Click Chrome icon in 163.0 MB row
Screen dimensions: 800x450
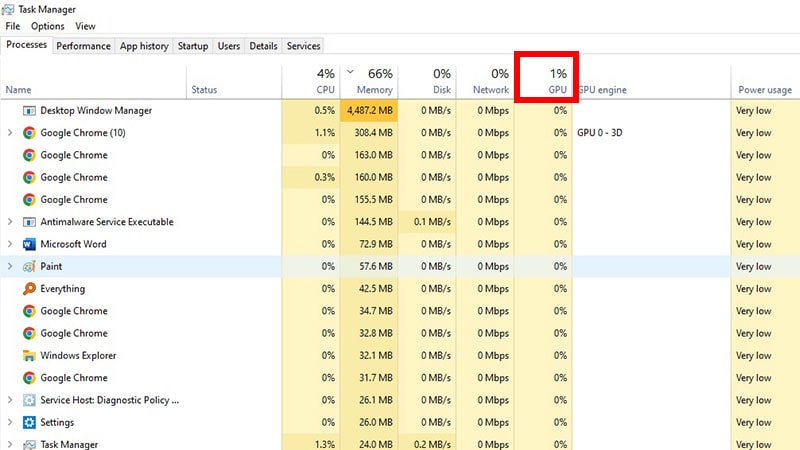point(29,155)
